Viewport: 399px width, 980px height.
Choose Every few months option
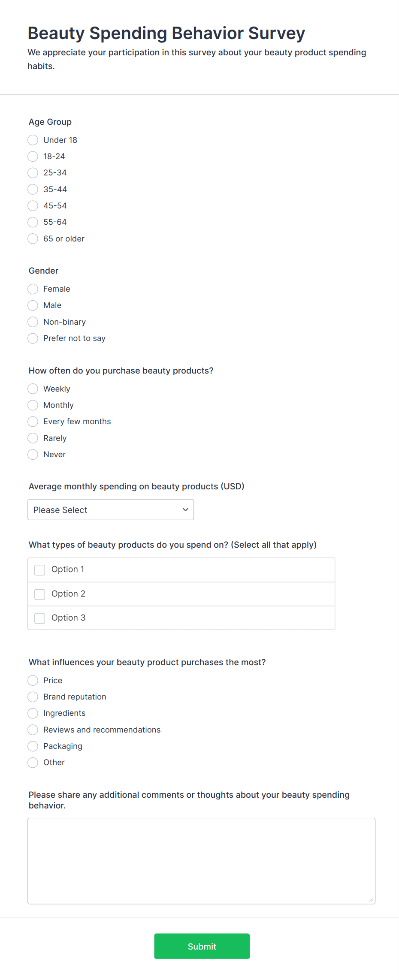[33, 422]
